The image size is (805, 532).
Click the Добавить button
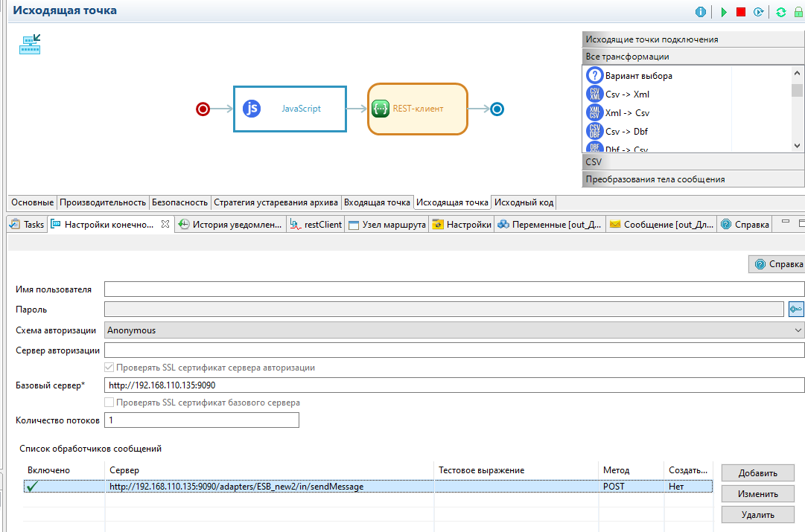point(757,473)
